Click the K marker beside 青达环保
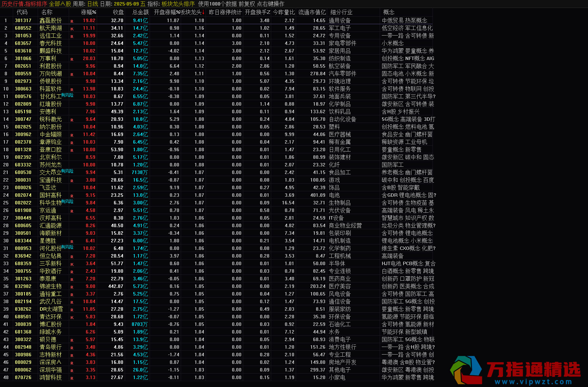Viewport: 588px width, 387px height. tap(72, 318)
